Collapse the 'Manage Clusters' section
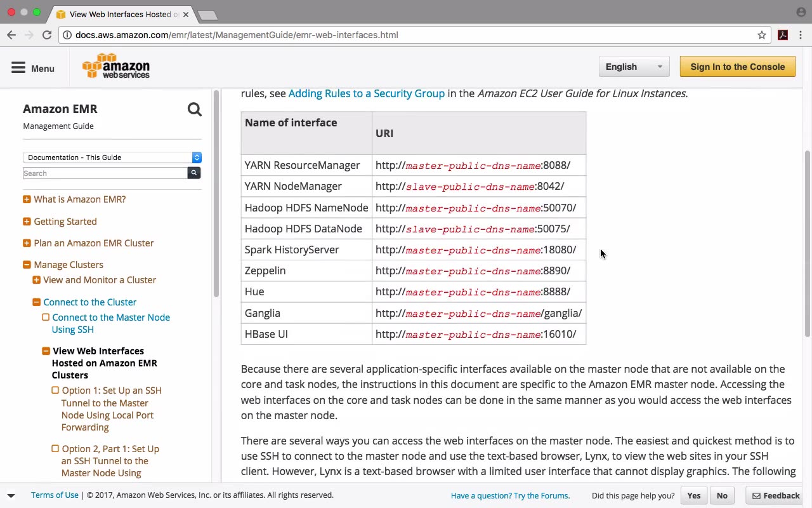Image resolution: width=812 pixels, height=508 pixels. [x=27, y=265]
